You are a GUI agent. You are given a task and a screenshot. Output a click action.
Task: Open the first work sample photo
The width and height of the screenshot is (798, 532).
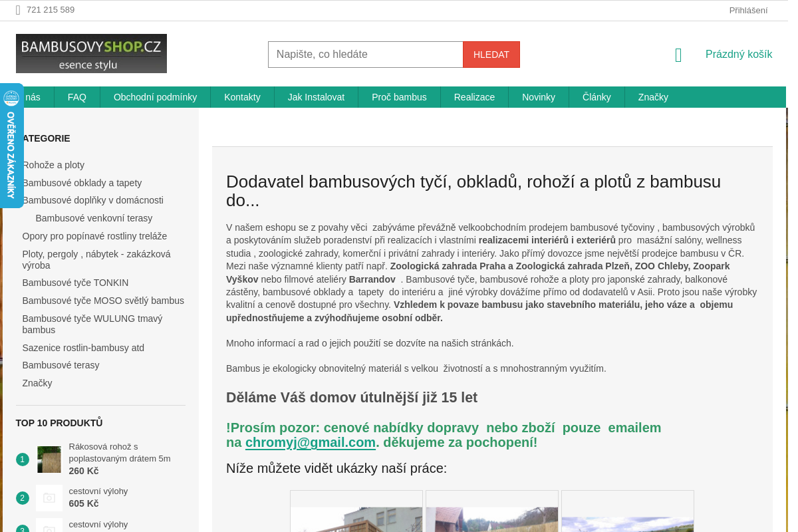[356, 511]
